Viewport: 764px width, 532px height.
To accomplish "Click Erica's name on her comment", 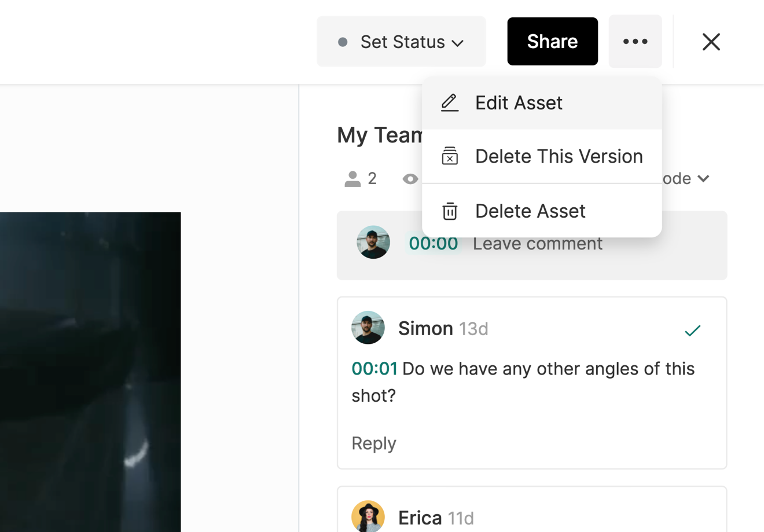I will 420,518.
